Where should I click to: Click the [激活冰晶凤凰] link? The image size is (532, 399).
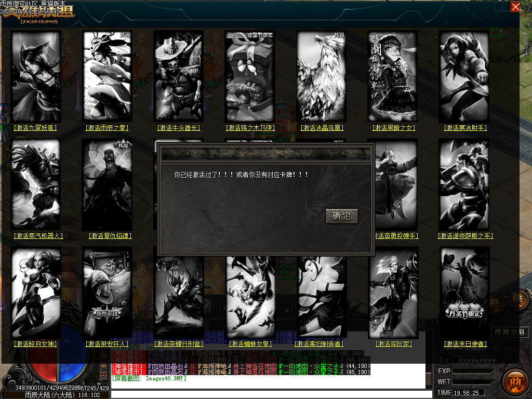click(321, 127)
